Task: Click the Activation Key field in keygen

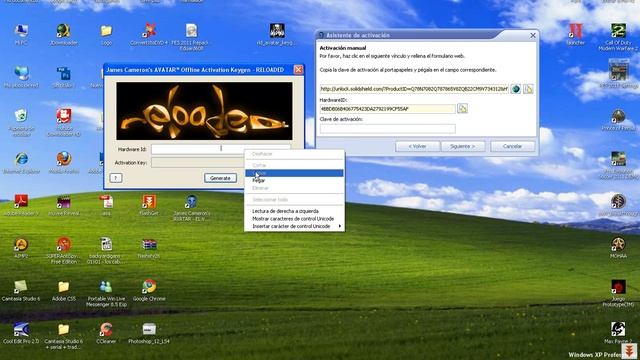Action: click(197, 162)
